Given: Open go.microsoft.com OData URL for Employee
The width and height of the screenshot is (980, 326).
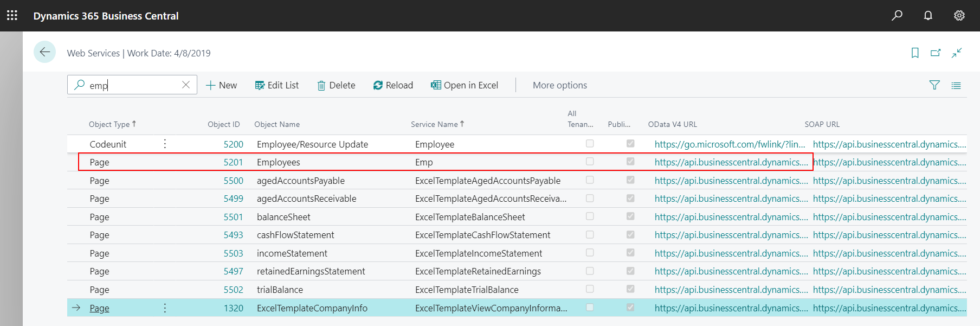Looking at the screenshot, I should (730, 144).
